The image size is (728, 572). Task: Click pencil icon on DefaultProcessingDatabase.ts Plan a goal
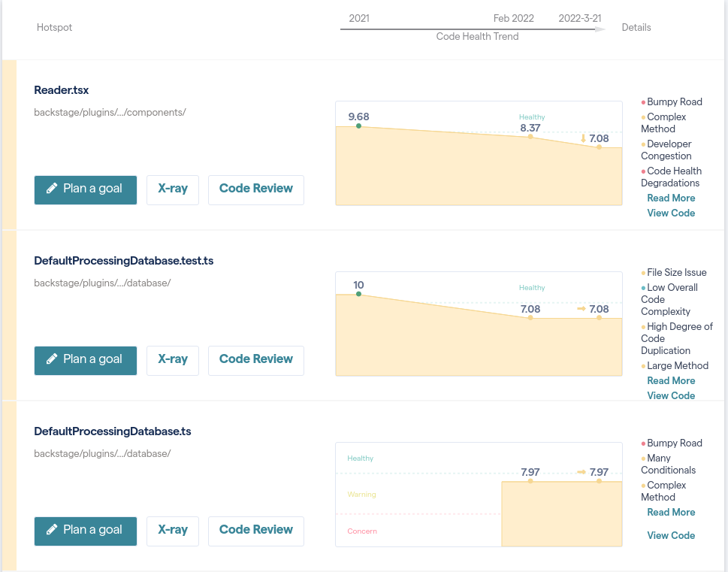[52, 529]
